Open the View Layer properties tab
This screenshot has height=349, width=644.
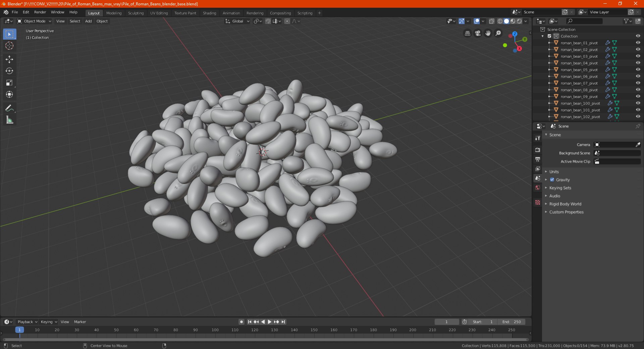click(x=538, y=168)
